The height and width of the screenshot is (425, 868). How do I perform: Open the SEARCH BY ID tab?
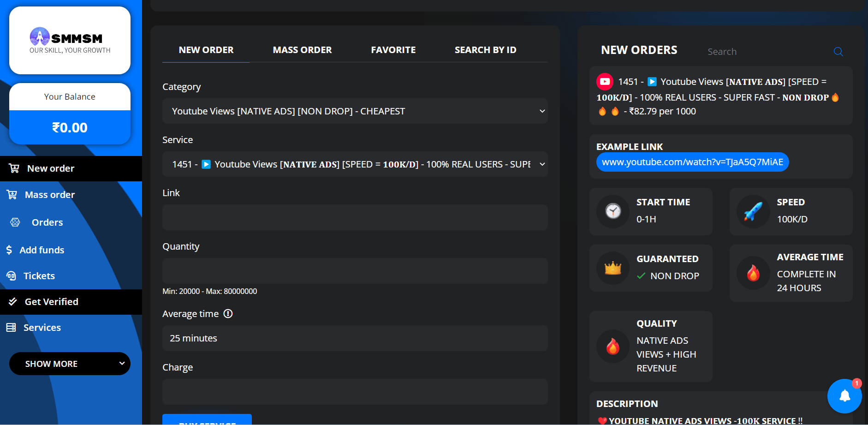pos(485,50)
